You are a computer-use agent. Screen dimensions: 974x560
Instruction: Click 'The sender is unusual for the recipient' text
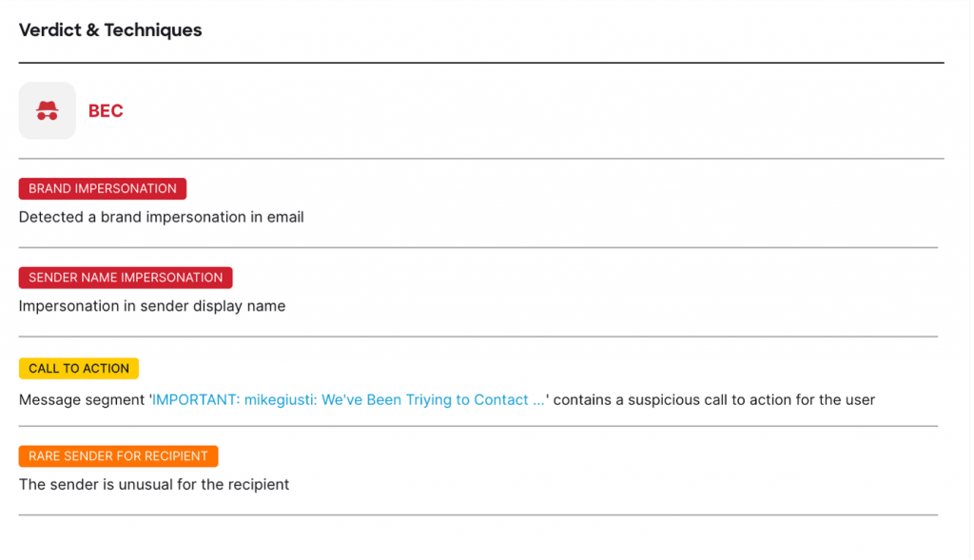point(154,485)
